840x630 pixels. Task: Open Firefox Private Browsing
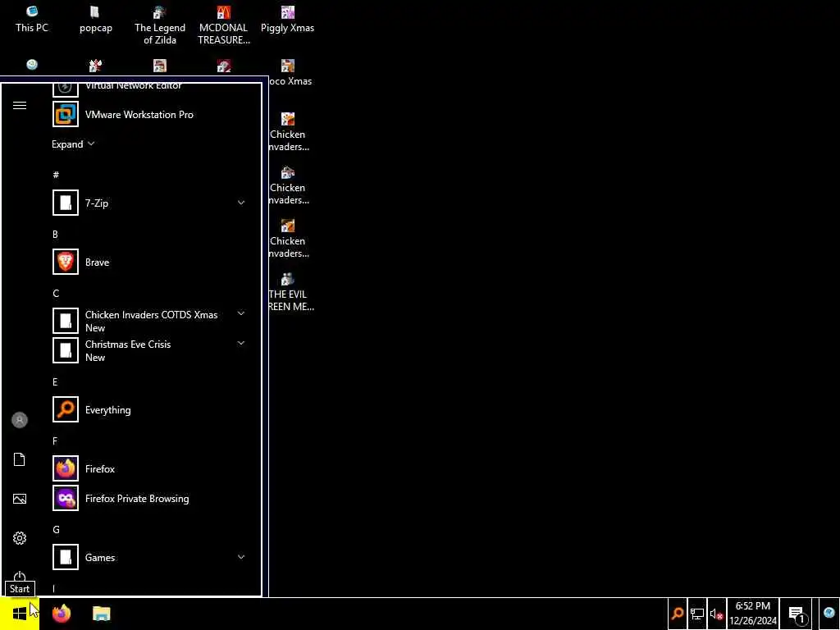click(150, 498)
